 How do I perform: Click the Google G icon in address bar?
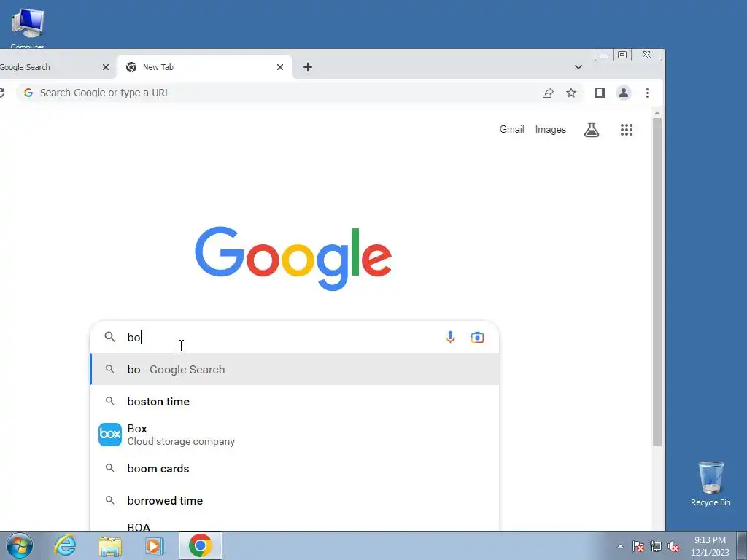point(28,93)
